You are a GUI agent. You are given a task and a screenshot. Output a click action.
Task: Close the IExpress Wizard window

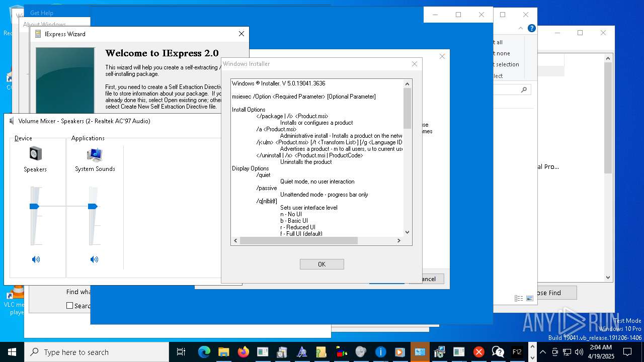(242, 34)
